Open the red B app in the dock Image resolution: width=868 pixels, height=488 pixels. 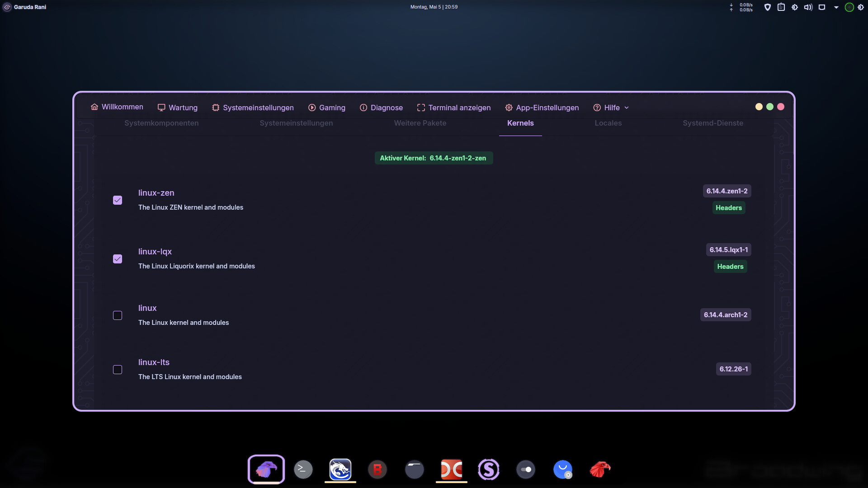point(377,469)
